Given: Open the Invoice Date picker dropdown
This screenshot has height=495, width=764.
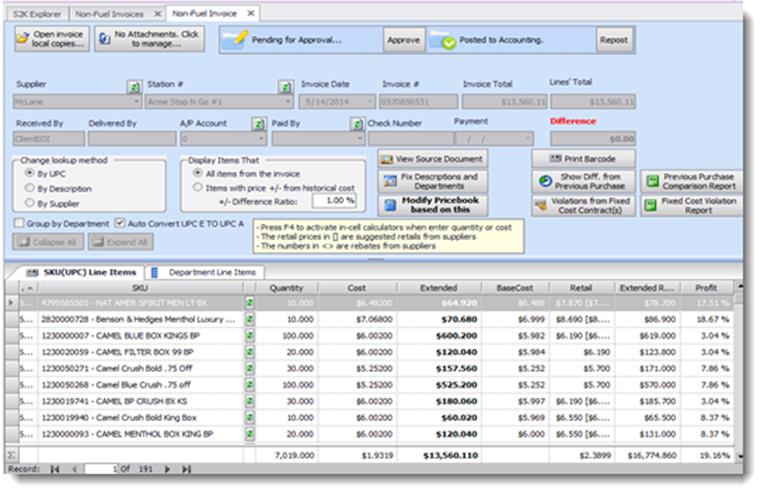Looking at the screenshot, I should click(370, 102).
